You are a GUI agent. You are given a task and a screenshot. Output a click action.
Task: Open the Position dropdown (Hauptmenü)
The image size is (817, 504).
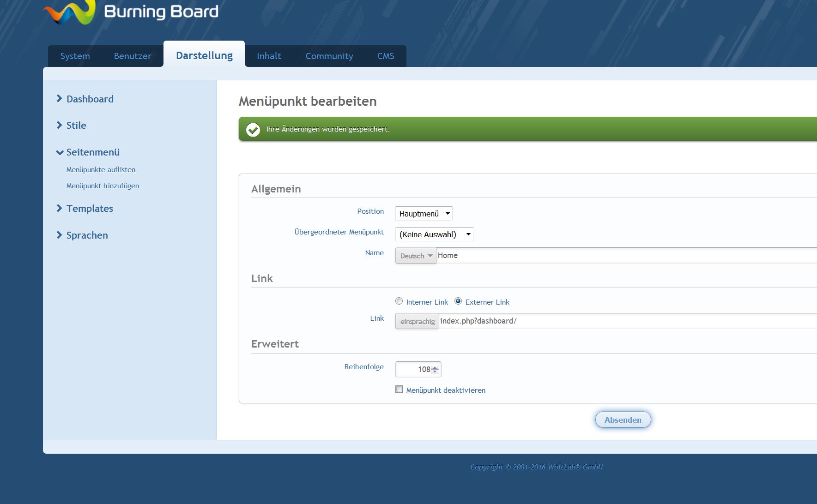[424, 214]
